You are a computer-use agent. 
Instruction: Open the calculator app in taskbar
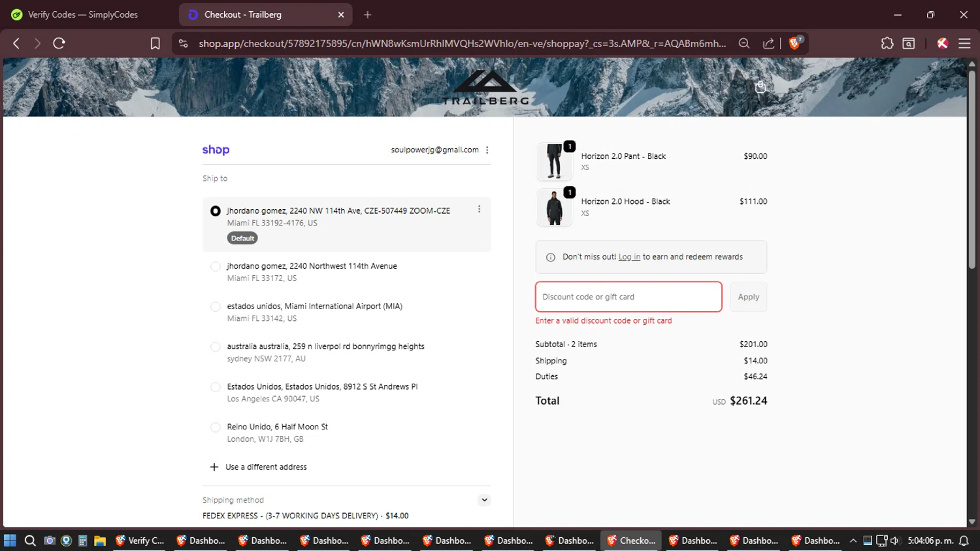tap(82, 541)
